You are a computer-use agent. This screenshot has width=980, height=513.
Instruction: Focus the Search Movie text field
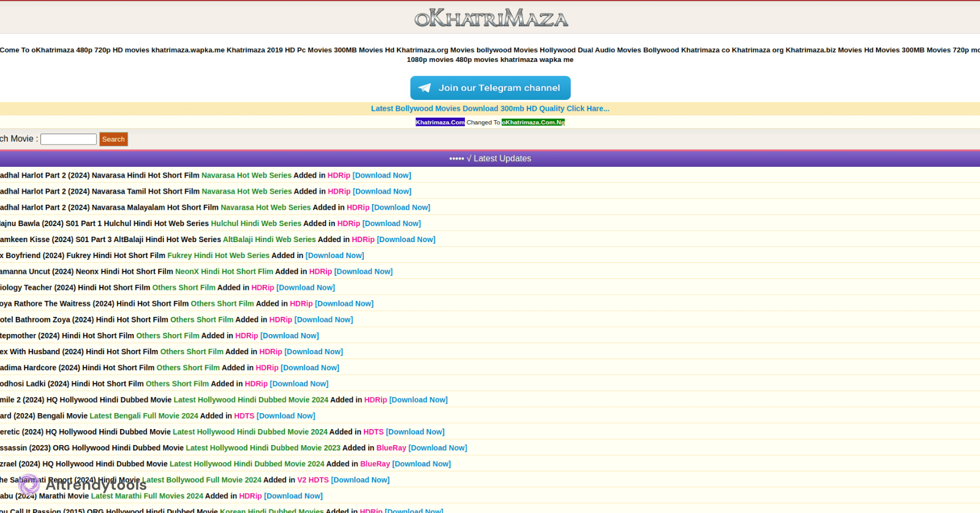(x=69, y=139)
